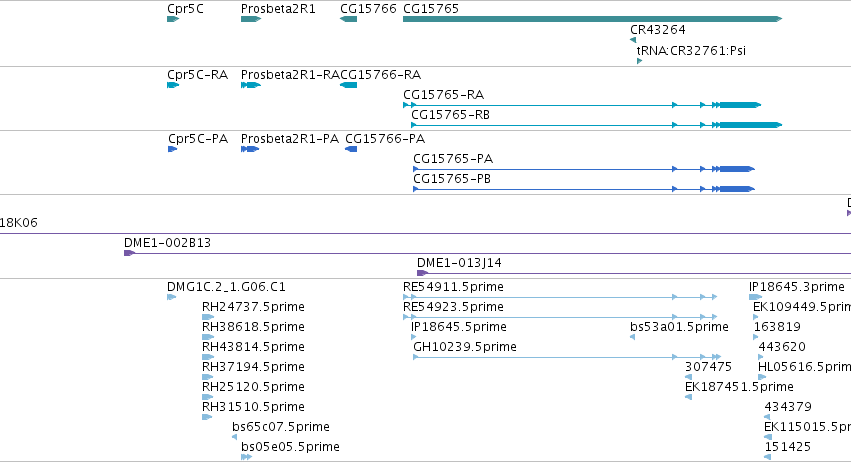851x462 pixels.
Task: Click the Prosbeta2R1 gene glyph
Action: [x=251, y=20]
